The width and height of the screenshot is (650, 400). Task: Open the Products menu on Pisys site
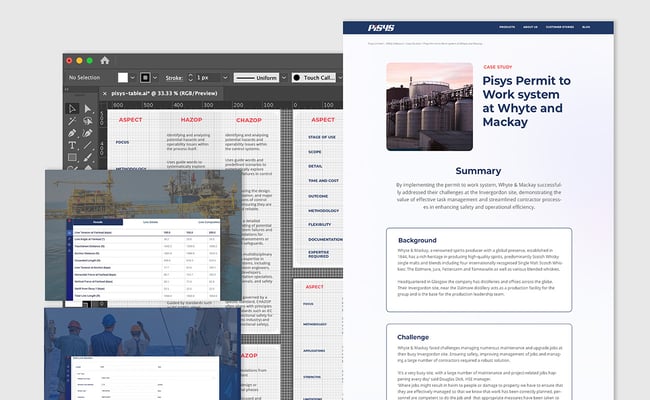point(507,27)
